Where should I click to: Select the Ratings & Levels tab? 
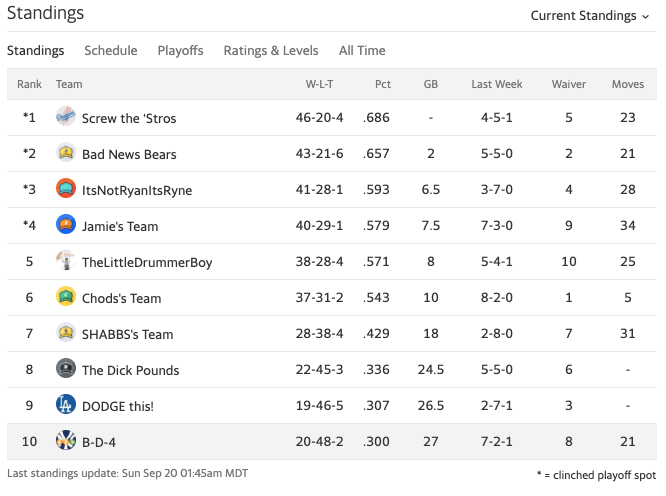[271, 50]
